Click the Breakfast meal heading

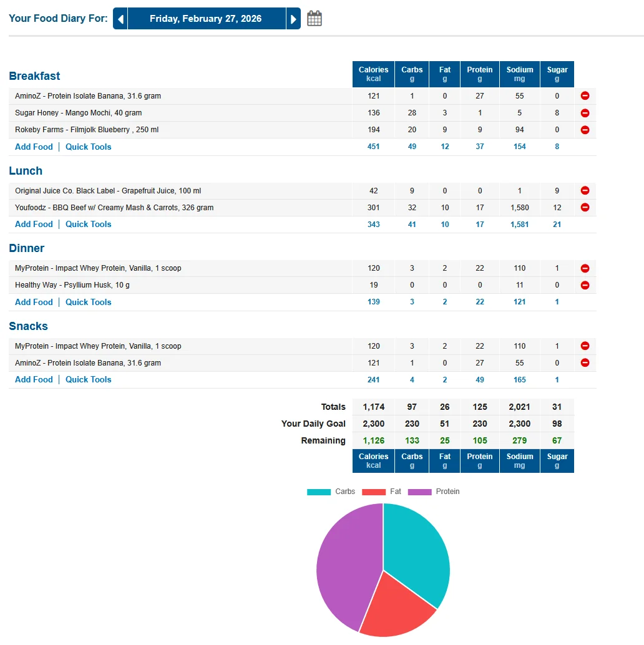click(34, 76)
